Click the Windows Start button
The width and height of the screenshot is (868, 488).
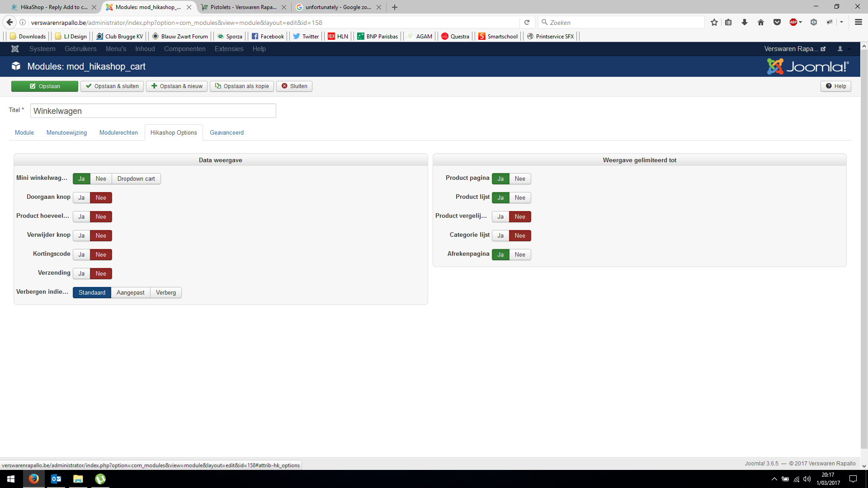pyautogui.click(x=11, y=479)
